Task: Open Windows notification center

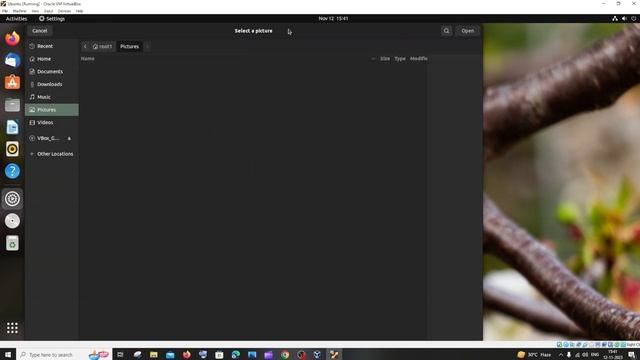Action: (632, 355)
